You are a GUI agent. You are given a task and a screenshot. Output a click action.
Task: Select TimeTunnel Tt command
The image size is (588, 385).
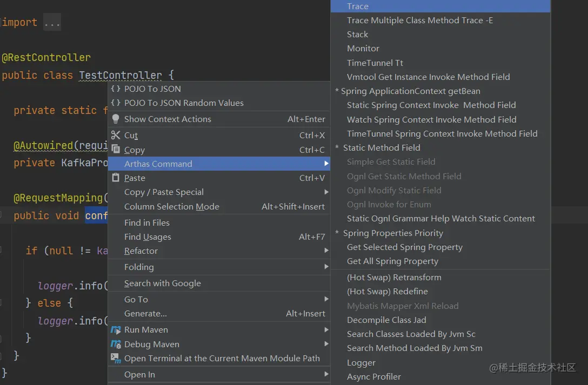tap(440, 63)
